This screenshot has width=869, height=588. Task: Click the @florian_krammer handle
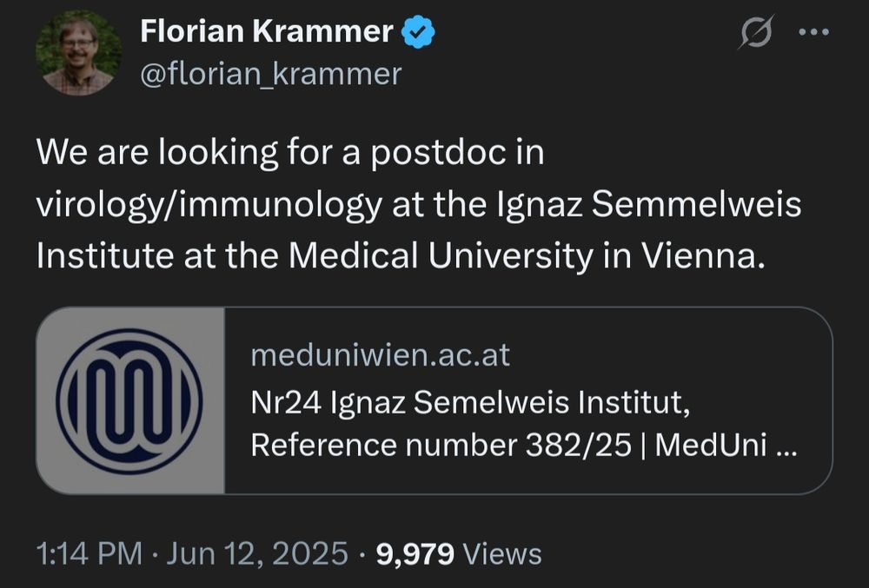[x=268, y=74]
